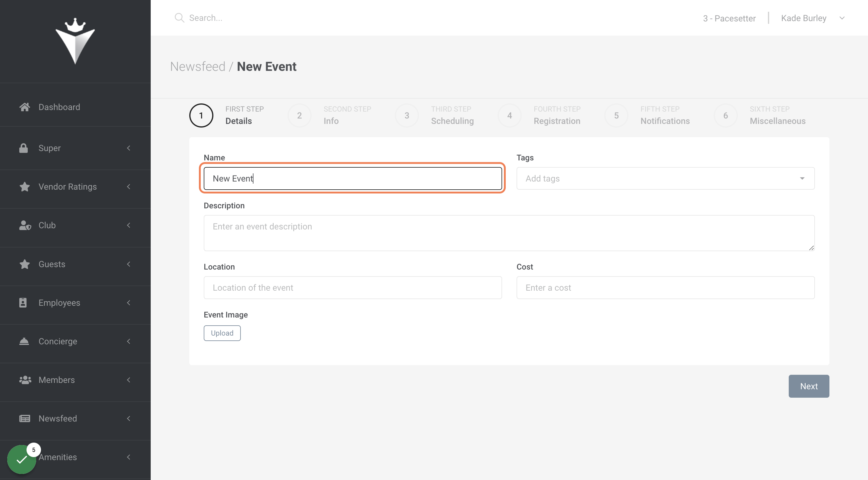Image resolution: width=868 pixels, height=480 pixels.
Task: Expand the Club menu chevron
Action: pos(128,225)
